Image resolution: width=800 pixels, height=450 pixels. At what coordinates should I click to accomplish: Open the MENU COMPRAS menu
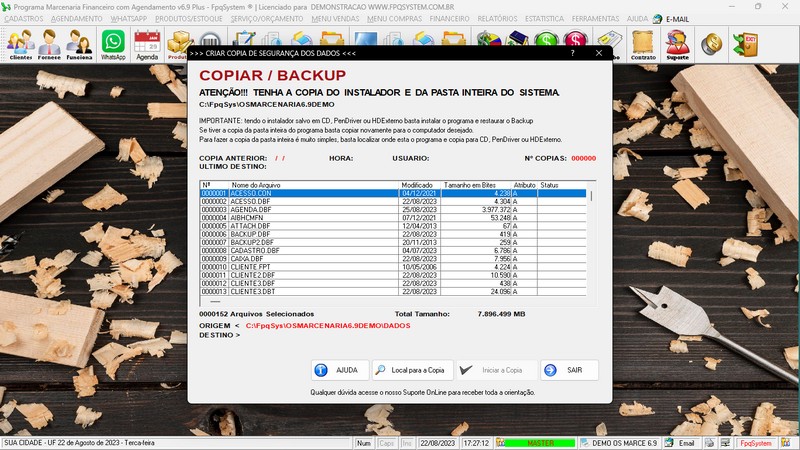[394, 19]
